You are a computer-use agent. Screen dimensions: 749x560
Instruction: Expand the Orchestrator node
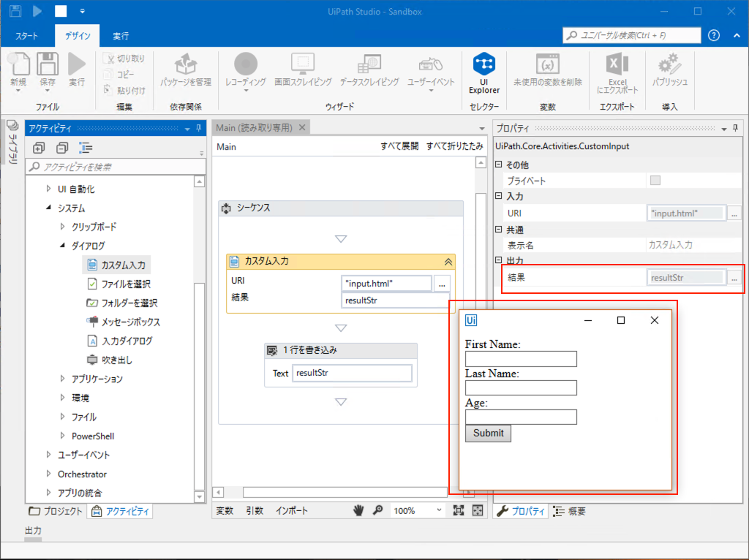tap(48, 474)
